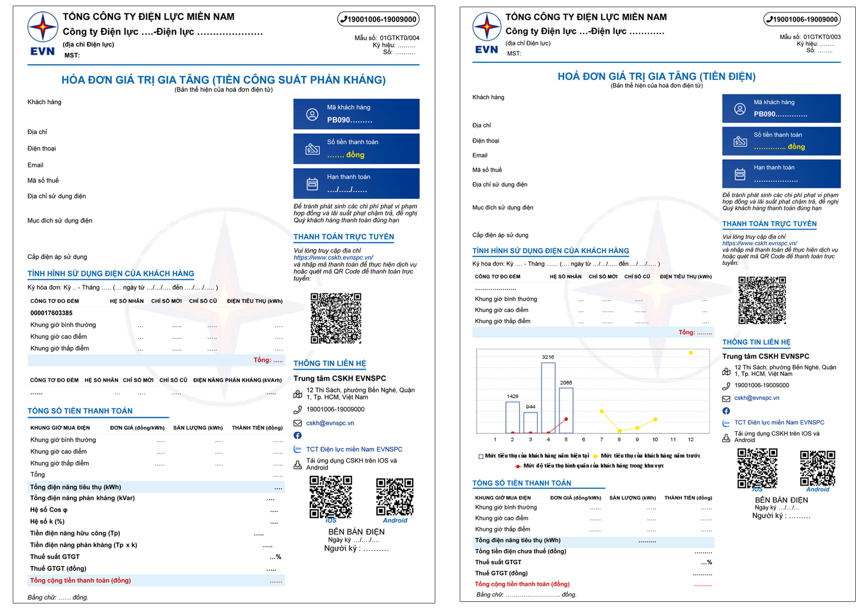Click the blue legend square for current year usage
Screen dimensions: 868x608
point(481,456)
